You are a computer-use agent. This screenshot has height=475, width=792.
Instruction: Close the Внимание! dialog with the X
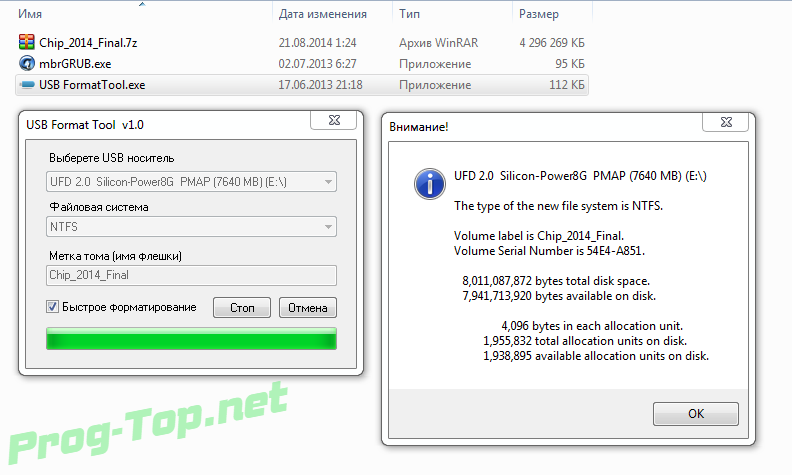[x=726, y=122]
